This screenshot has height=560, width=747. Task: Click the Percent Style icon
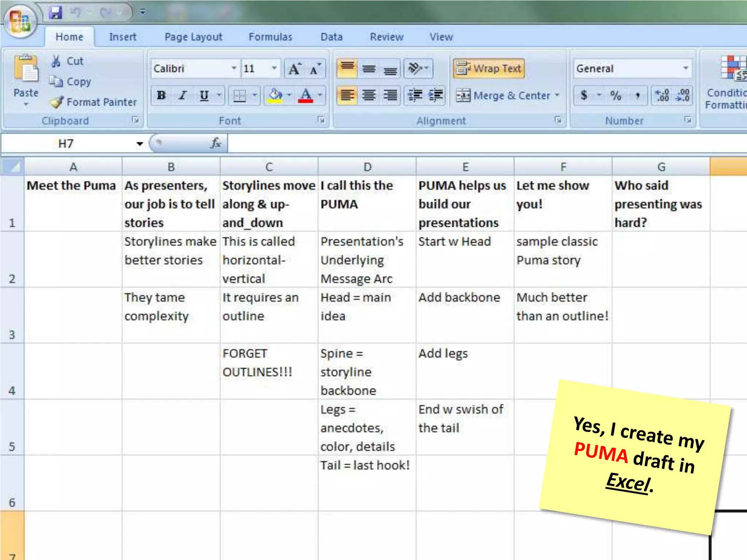[x=616, y=96]
